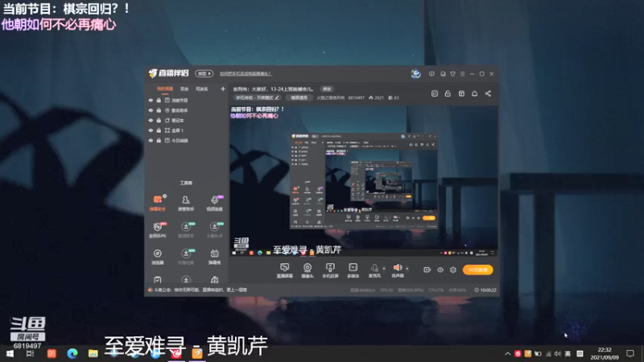Hide the 笔记本 source layer
Viewport: 644px width, 362px height.
(x=151, y=120)
